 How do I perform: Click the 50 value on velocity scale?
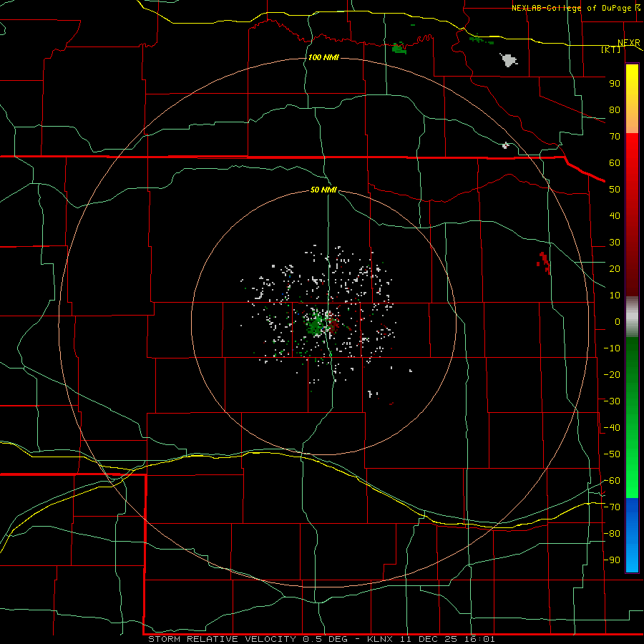[615, 190]
